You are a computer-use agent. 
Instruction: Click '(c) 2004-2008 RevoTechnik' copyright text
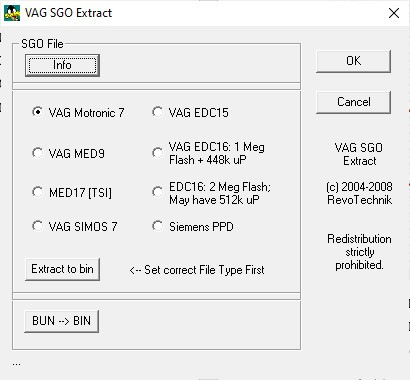(x=359, y=193)
